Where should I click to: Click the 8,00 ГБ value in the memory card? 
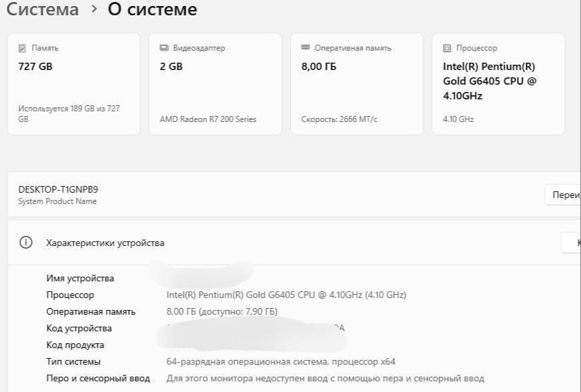click(x=319, y=67)
